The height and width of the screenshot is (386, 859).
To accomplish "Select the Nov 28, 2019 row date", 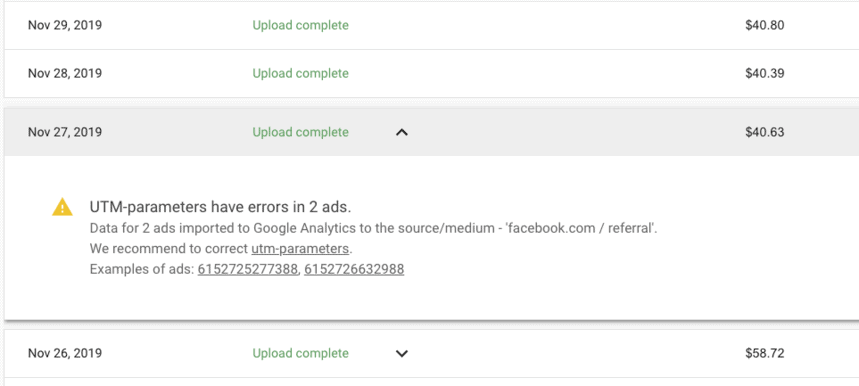I will click(x=65, y=73).
